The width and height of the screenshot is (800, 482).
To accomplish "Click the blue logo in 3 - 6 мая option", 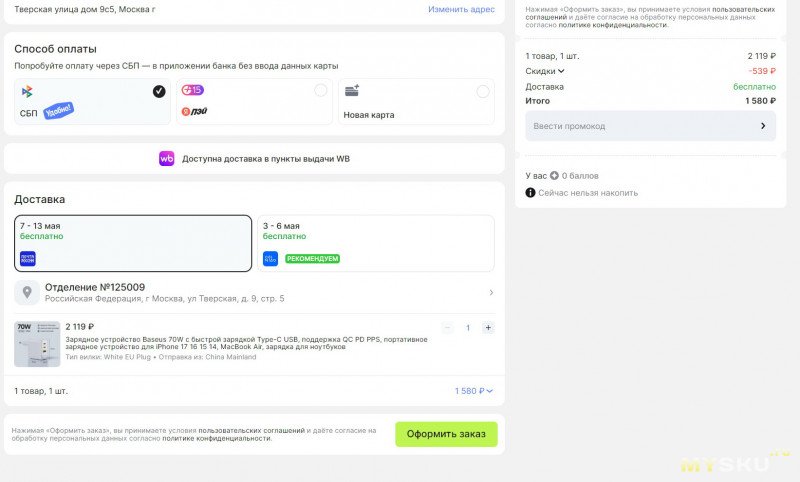I will pyautogui.click(x=271, y=258).
